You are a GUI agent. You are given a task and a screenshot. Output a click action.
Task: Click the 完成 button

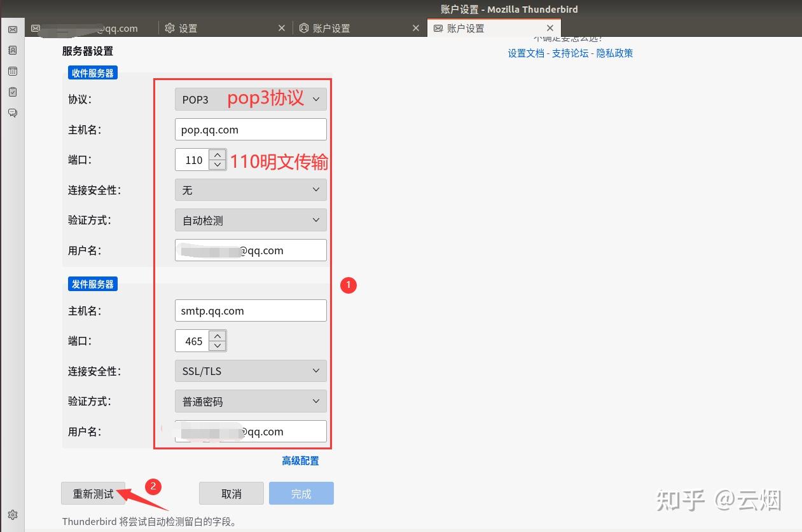click(x=301, y=493)
